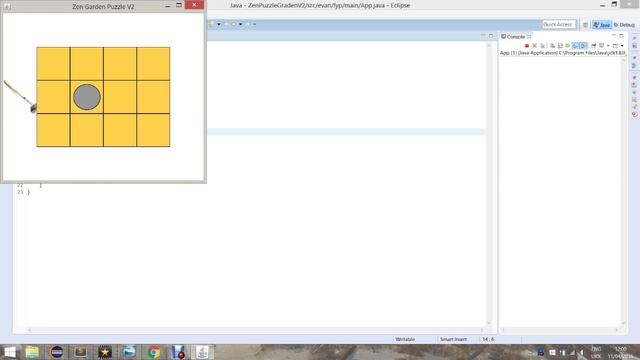Switch to the Debug perspective
640x360 pixels.
tap(624, 25)
